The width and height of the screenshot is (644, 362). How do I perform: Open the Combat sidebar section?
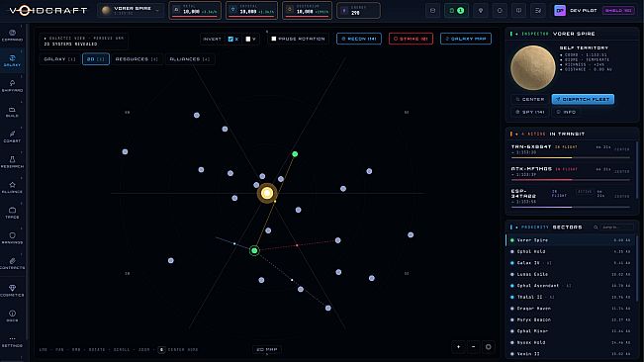click(12, 136)
